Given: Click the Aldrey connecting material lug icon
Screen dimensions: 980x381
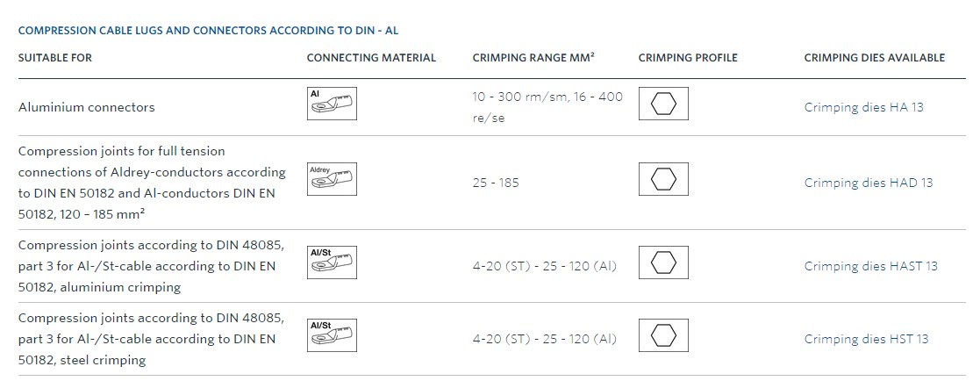Looking at the screenshot, I should pyautogui.click(x=333, y=179).
